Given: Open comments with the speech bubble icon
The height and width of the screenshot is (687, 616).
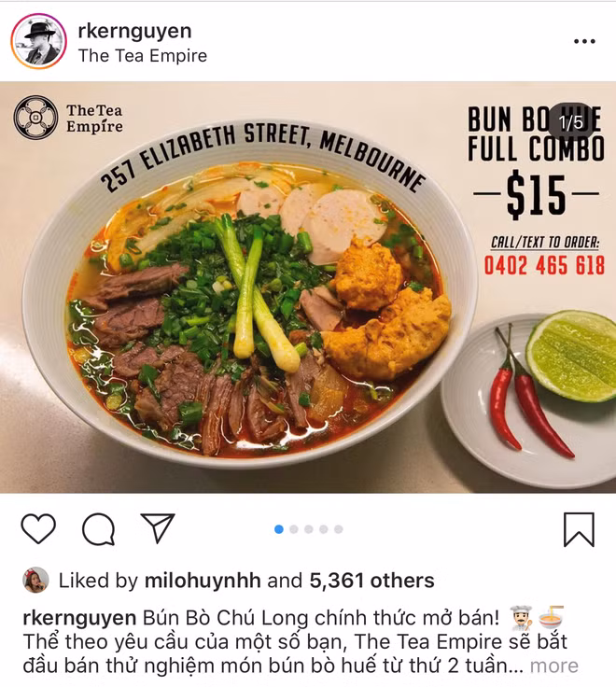Looking at the screenshot, I should 99,529.
